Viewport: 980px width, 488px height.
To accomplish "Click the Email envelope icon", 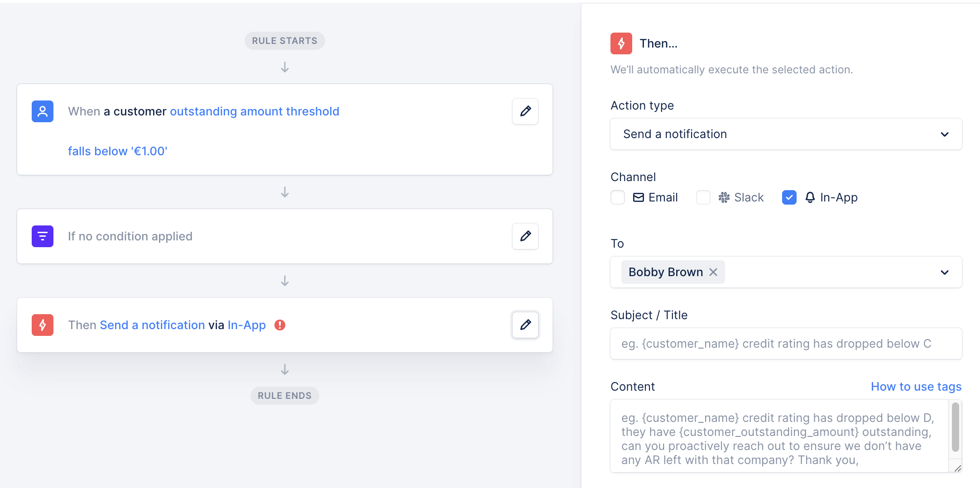I will point(639,197).
